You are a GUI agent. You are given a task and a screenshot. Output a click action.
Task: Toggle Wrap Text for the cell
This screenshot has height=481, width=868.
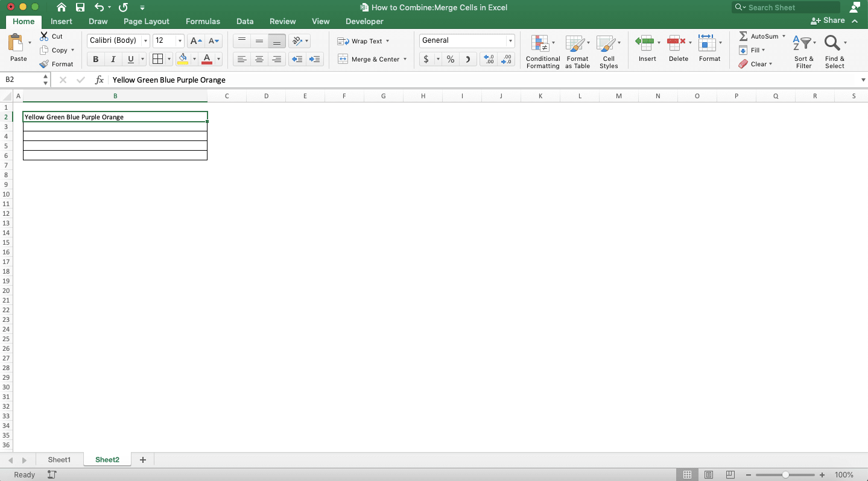click(364, 41)
